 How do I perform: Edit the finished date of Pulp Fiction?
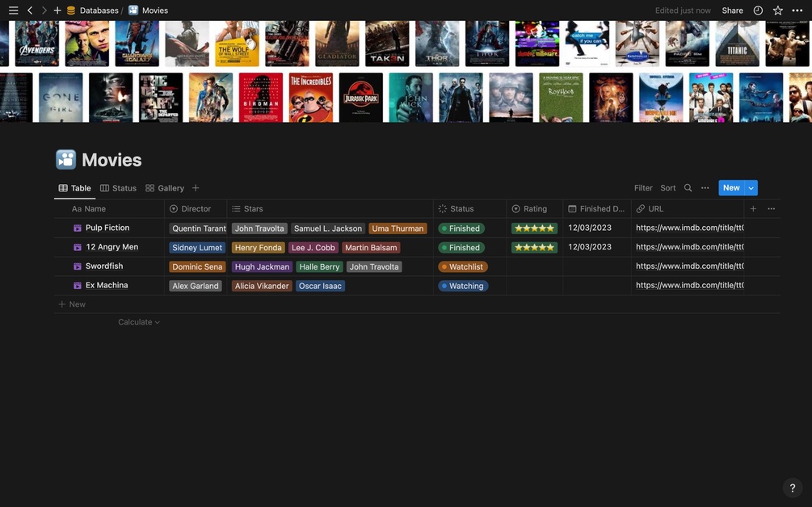pyautogui.click(x=590, y=228)
